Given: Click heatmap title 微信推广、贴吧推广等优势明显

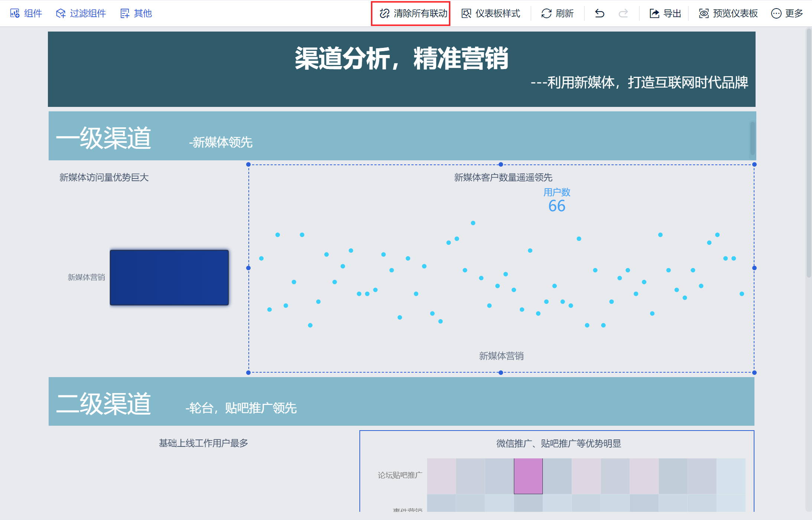Looking at the screenshot, I should click(559, 444).
